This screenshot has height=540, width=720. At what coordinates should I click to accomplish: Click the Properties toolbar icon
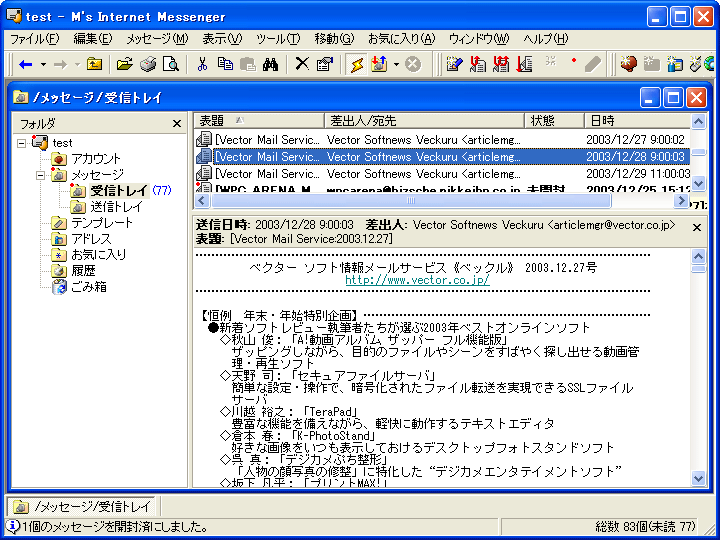(325, 65)
